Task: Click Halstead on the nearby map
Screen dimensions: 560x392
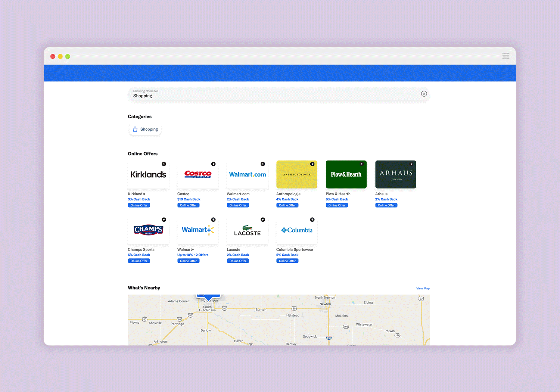Action: pyautogui.click(x=293, y=315)
